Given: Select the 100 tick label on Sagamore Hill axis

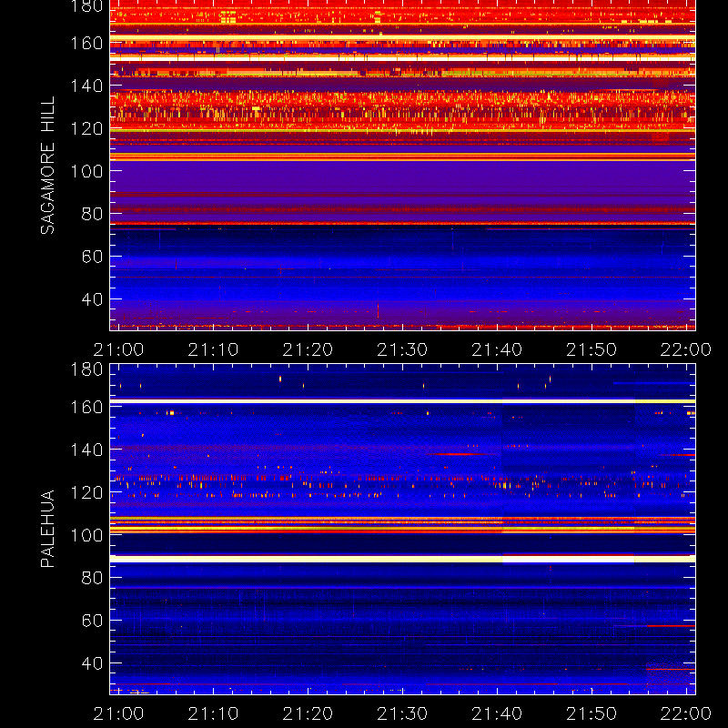Looking at the screenshot, I should pos(86,171).
